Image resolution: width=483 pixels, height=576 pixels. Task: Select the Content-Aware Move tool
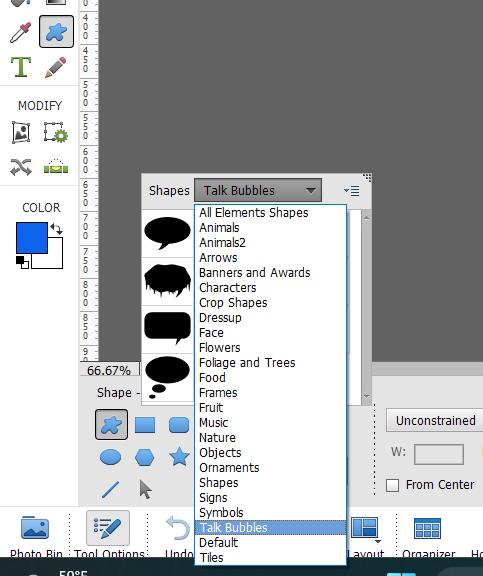coord(21,167)
